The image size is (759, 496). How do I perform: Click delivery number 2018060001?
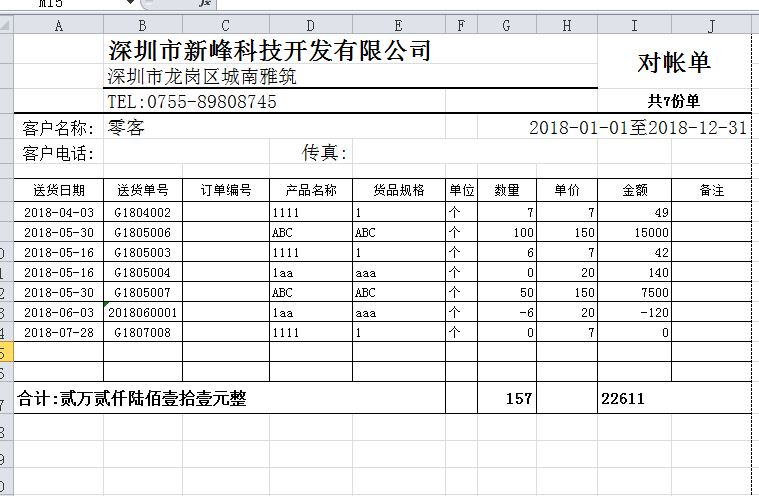coord(143,312)
